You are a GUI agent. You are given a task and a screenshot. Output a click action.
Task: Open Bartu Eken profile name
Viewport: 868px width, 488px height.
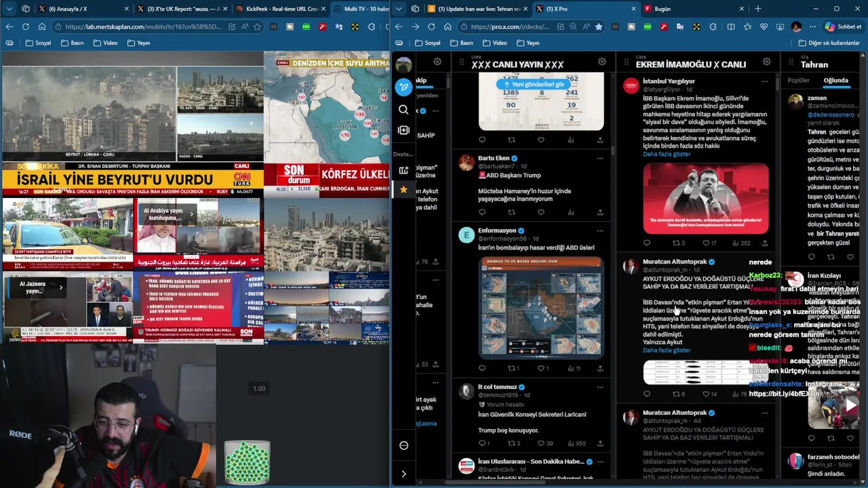click(x=493, y=158)
